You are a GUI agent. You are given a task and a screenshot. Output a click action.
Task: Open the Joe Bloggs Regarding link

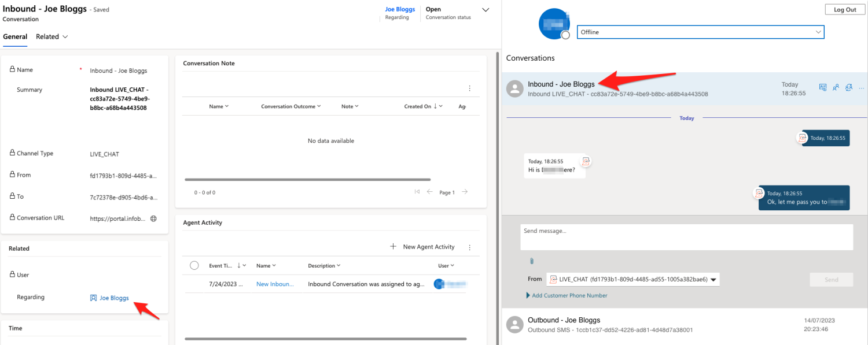114,298
